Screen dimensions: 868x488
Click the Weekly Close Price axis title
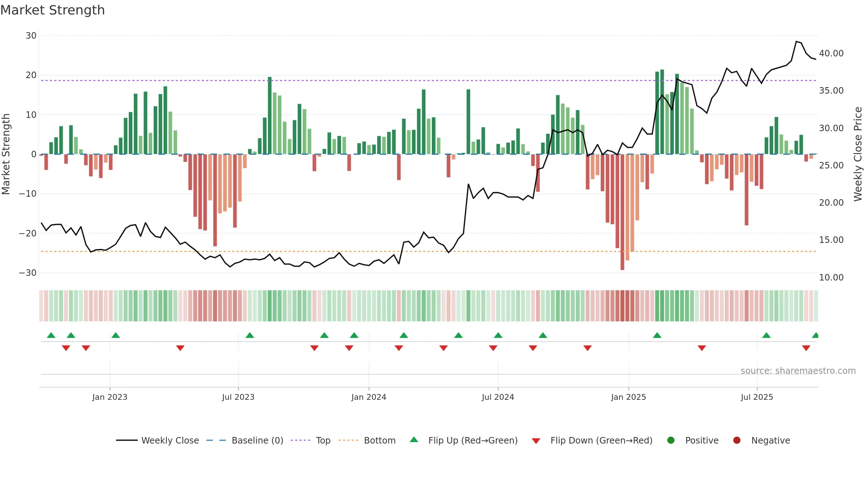coord(858,154)
